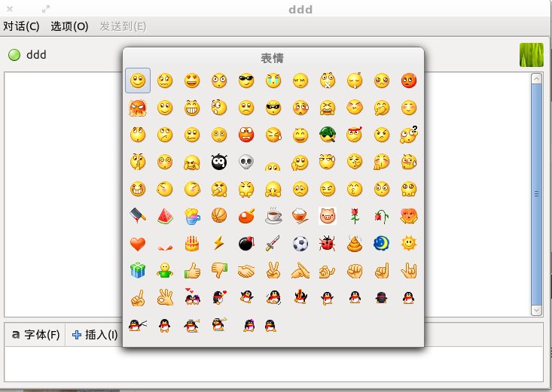
Task: Select the wilted rose emoticon
Action: pyautogui.click(x=382, y=217)
